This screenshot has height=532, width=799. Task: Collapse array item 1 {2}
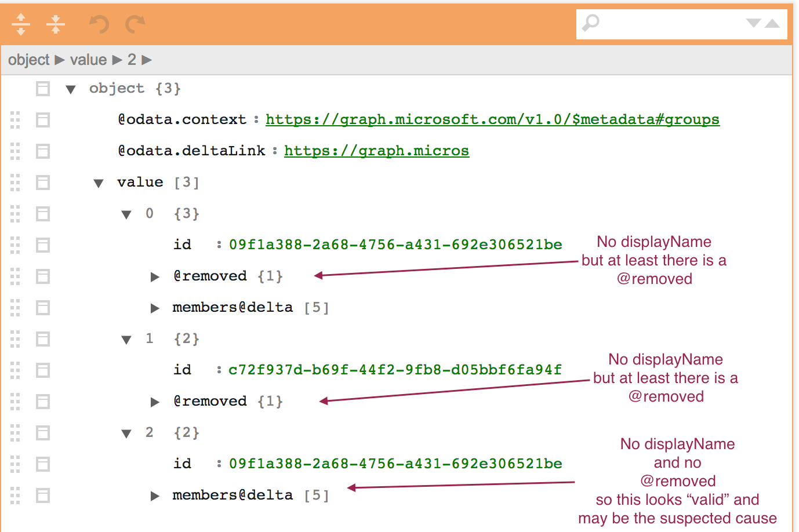126,340
